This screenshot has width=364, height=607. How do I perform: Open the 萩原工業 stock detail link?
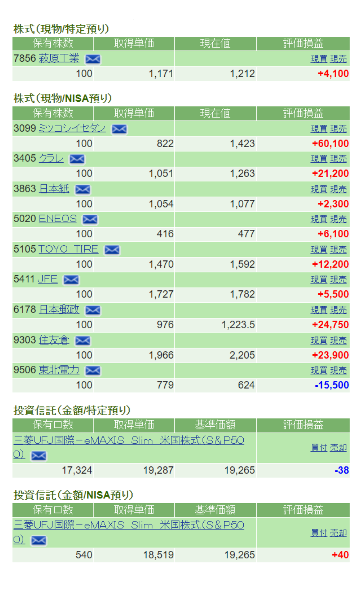coord(59,58)
